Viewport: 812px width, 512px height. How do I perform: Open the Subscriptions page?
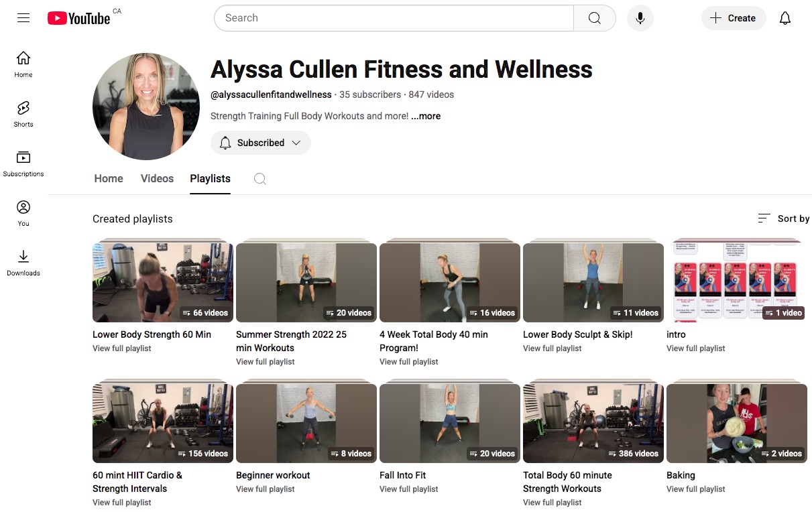click(x=23, y=163)
